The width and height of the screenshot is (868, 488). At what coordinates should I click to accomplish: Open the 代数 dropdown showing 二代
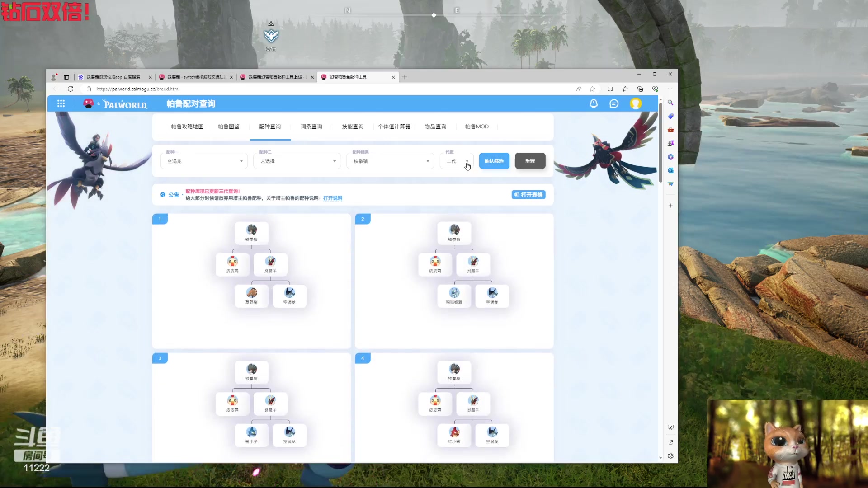pyautogui.click(x=457, y=161)
